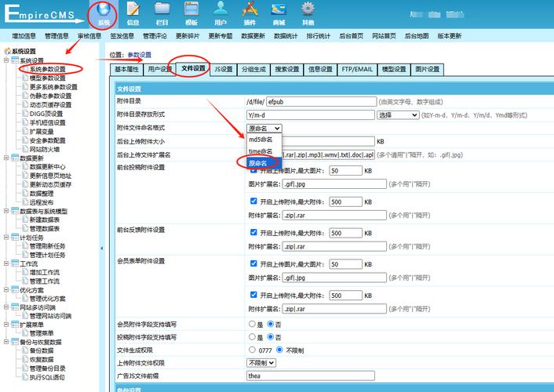Collapse the 备份与恢复数据 tree group
554x392 pixels.
[6, 342]
